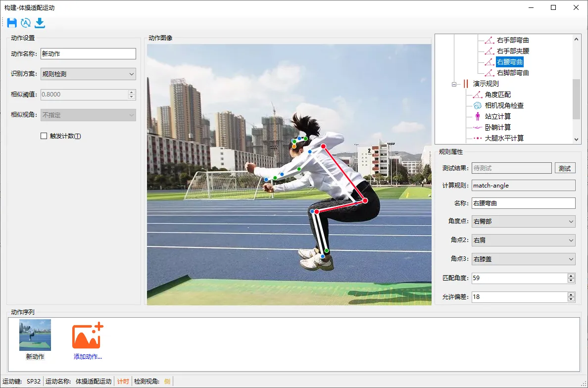588x388 pixels.
Task: Click the 名称 field containing 右腰弯曲
Action: [x=523, y=203]
